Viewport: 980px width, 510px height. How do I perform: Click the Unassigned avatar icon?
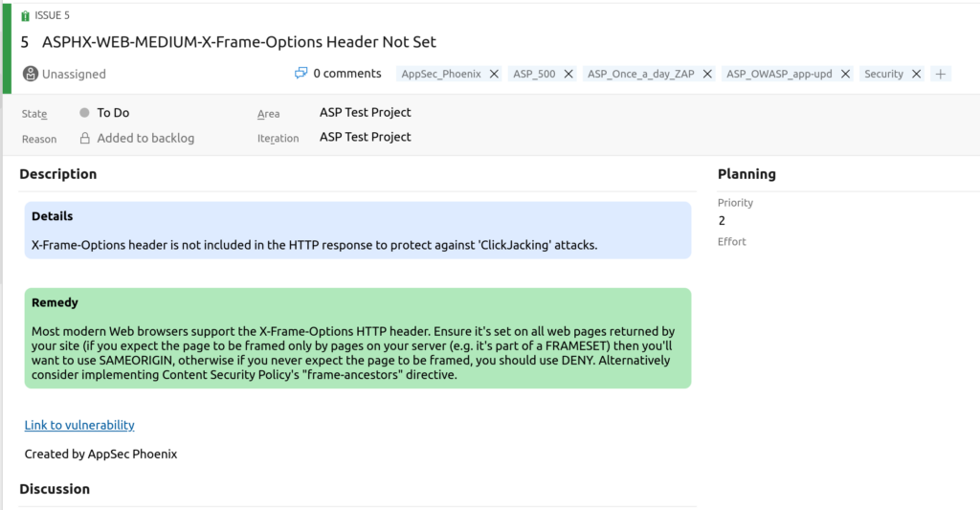[30, 74]
